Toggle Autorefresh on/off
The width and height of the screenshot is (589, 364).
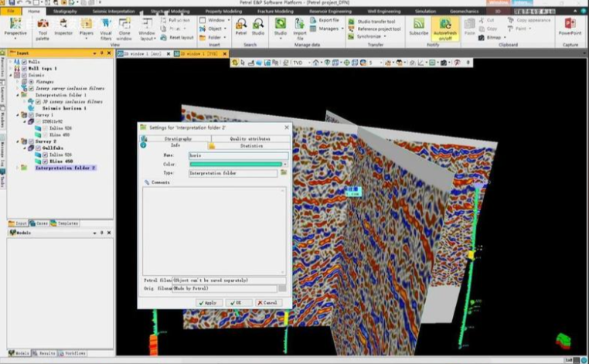445,28
